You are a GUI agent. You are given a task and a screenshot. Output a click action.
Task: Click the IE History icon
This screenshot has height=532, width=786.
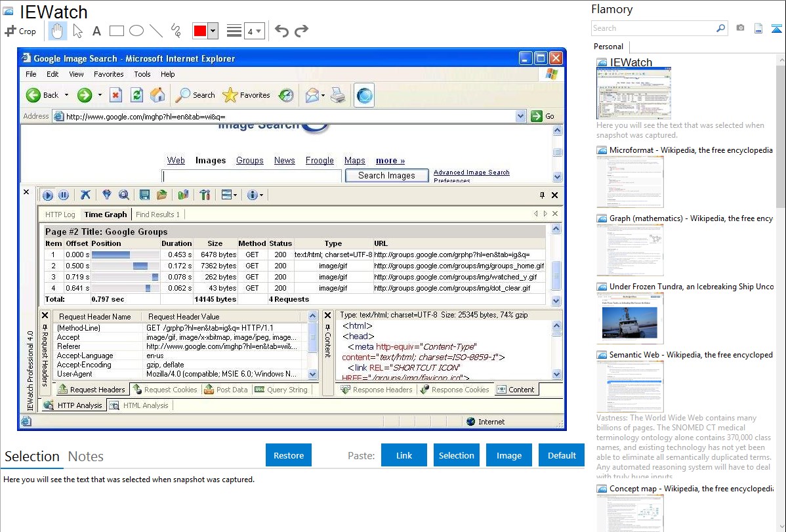286,94
